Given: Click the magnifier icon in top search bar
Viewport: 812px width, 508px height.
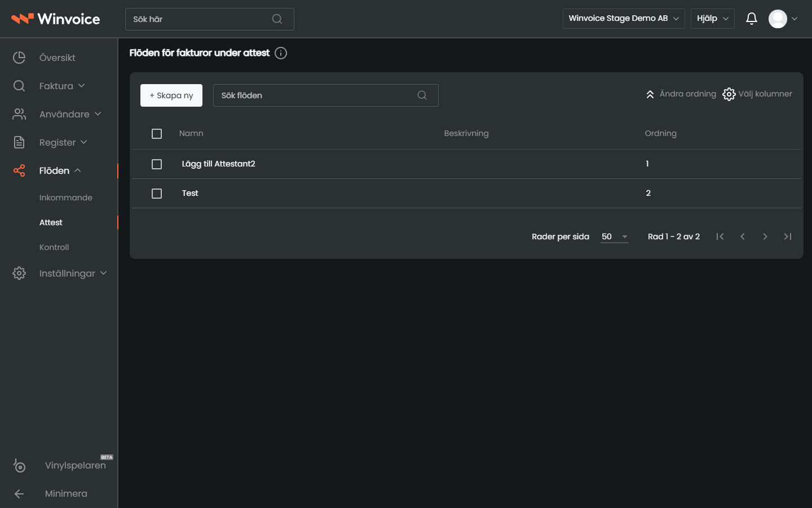Looking at the screenshot, I should [277, 19].
